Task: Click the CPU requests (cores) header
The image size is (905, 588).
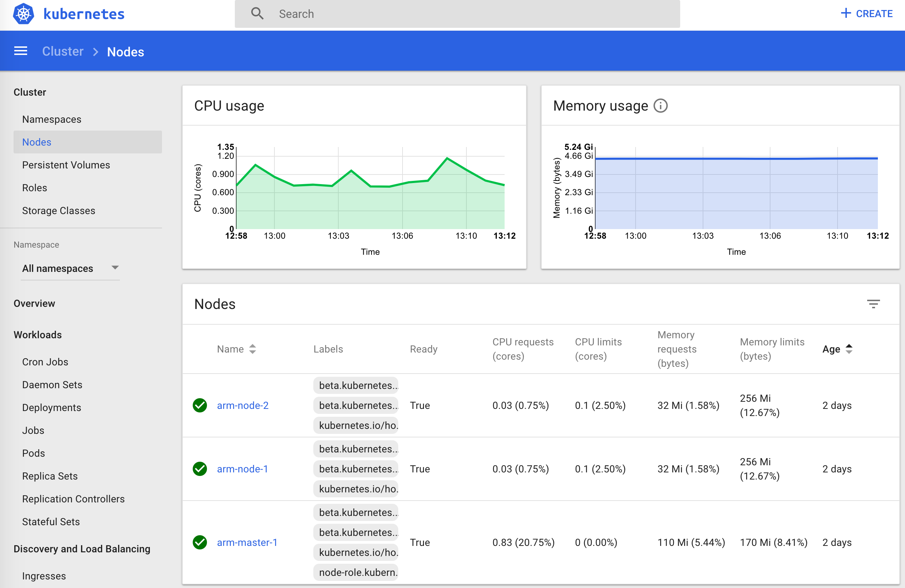Action: click(523, 349)
